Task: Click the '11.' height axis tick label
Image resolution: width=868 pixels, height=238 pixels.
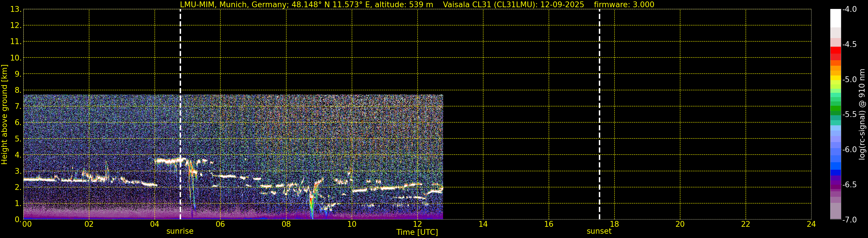Action: point(16,41)
